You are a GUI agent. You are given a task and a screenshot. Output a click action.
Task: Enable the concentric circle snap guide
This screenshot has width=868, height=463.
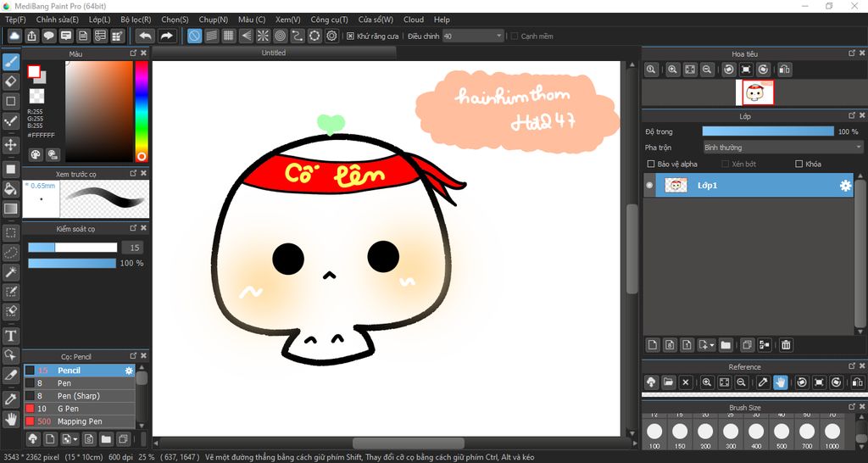click(x=280, y=36)
